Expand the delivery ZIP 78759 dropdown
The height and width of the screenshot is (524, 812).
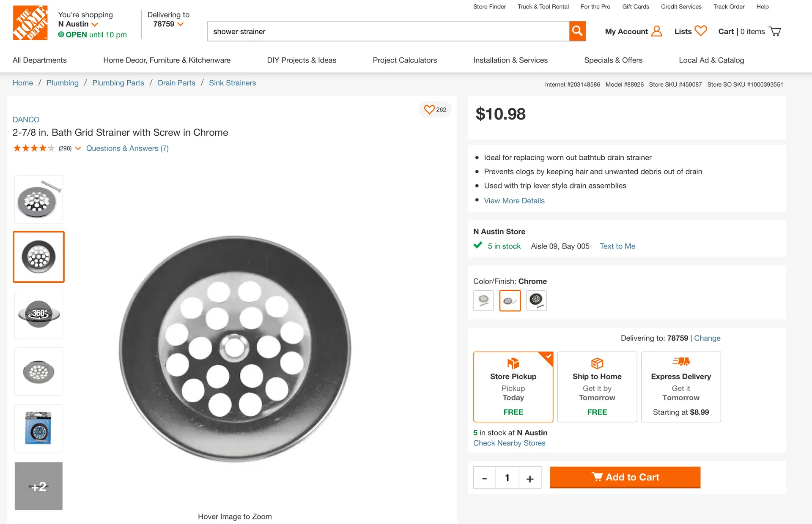(x=181, y=25)
